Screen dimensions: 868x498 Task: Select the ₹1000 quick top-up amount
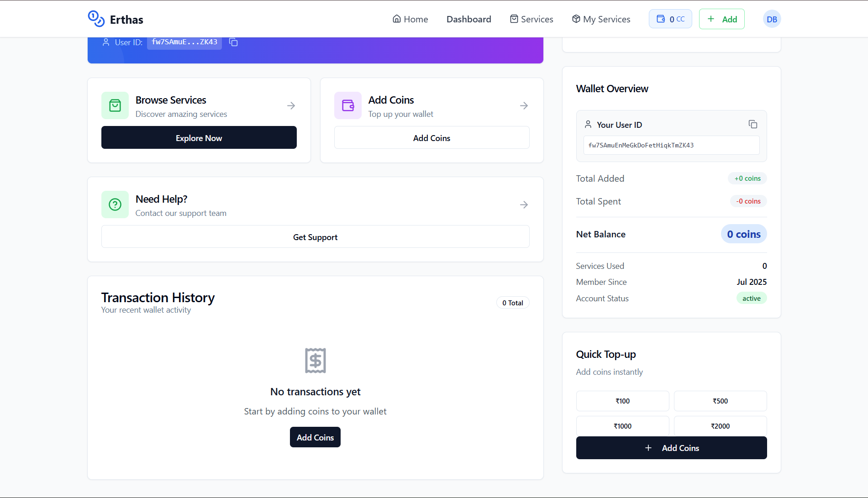click(623, 425)
